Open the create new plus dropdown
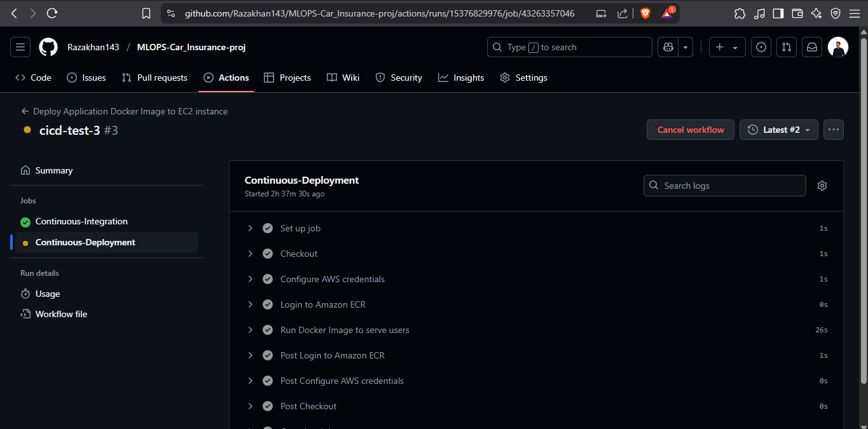 727,47
